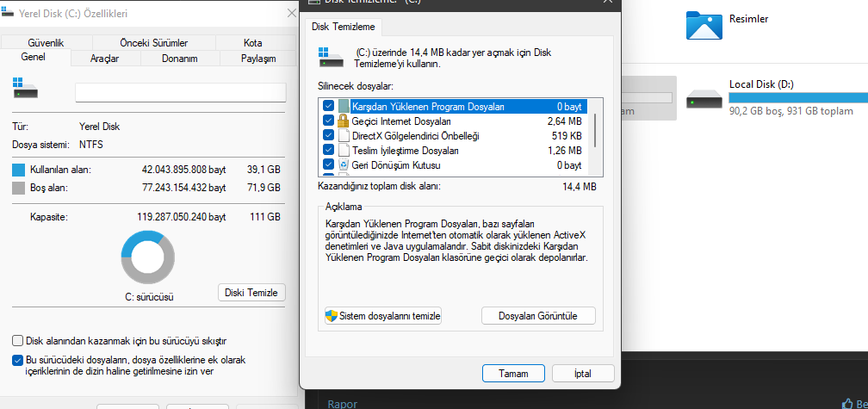This screenshot has height=409, width=868.
Task: Select the Teslim İyileştirme Dosyaları row
Action: pyautogui.click(x=453, y=150)
